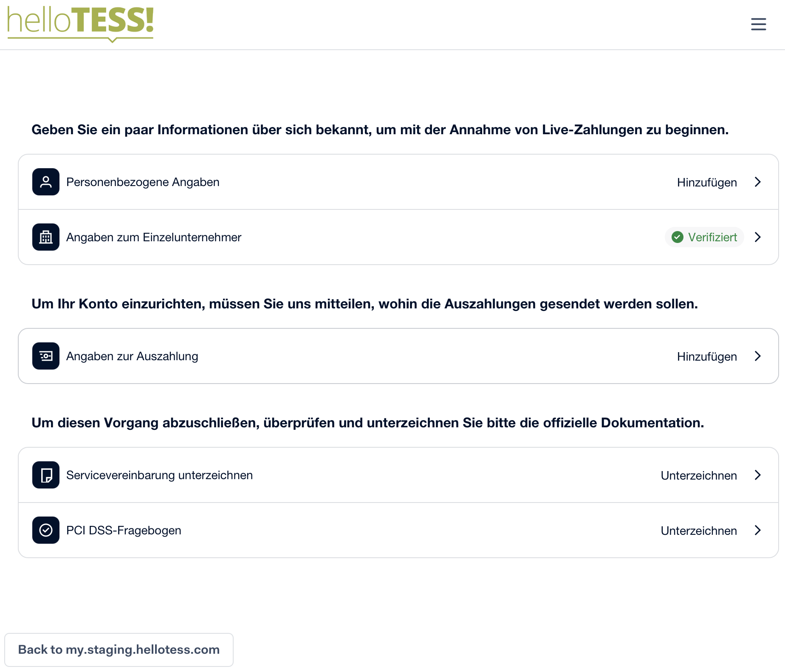Open PCI DSS-Fragebogen via its chevron arrow
This screenshot has width=785, height=672.
pos(758,530)
